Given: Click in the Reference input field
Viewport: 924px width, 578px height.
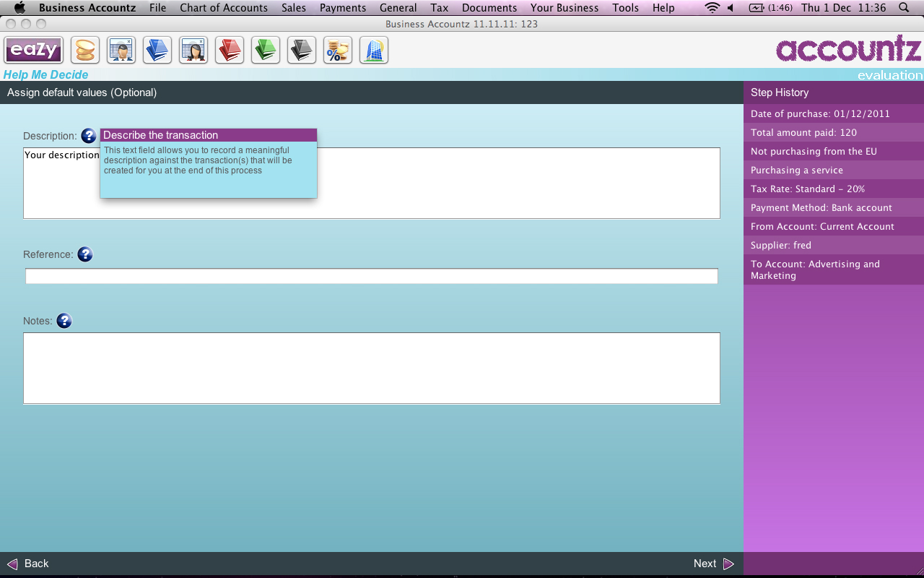Looking at the screenshot, I should pyautogui.click(x=372, y=276).
